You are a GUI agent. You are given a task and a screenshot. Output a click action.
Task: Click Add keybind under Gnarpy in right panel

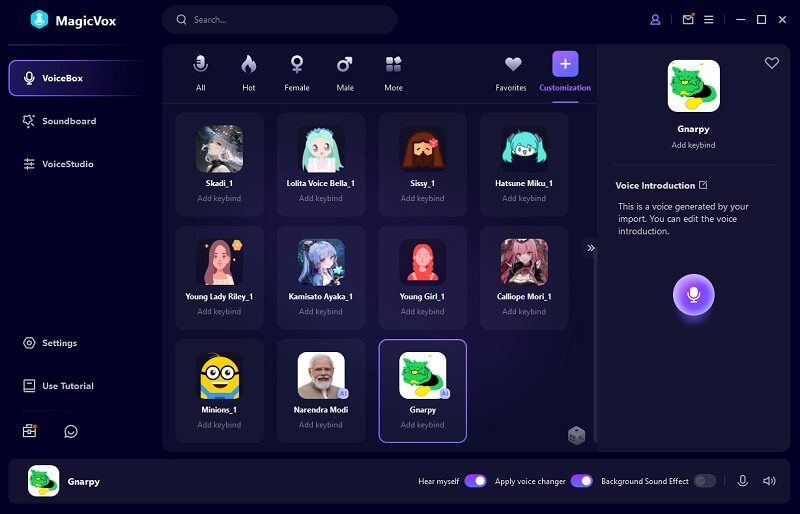[693, 145]
